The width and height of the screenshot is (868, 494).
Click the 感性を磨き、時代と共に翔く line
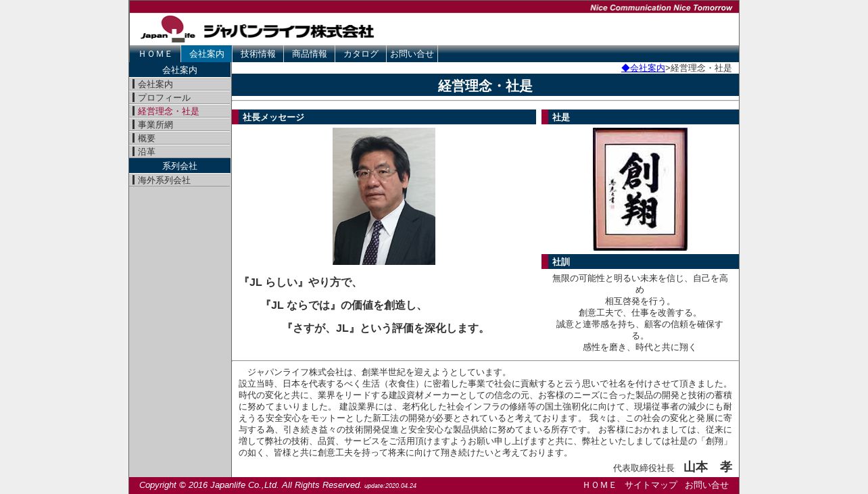[x=640, y=347]
